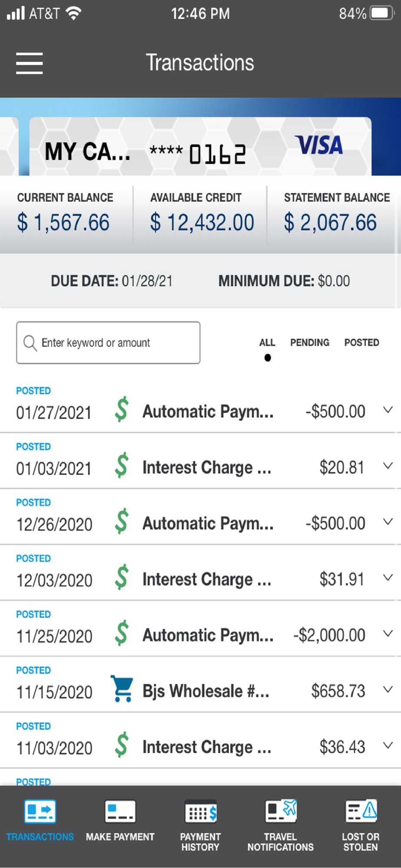This screenshot has width=401, height=868.
Task: Expand the -$2,000.00 Automatic Payment row
Action: click(x=388, y=634)
